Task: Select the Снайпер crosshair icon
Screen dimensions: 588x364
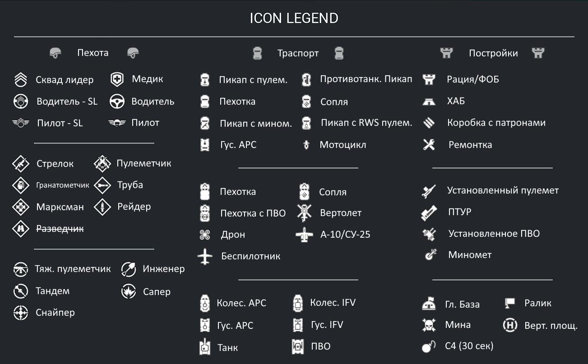Action: (20, 313)
